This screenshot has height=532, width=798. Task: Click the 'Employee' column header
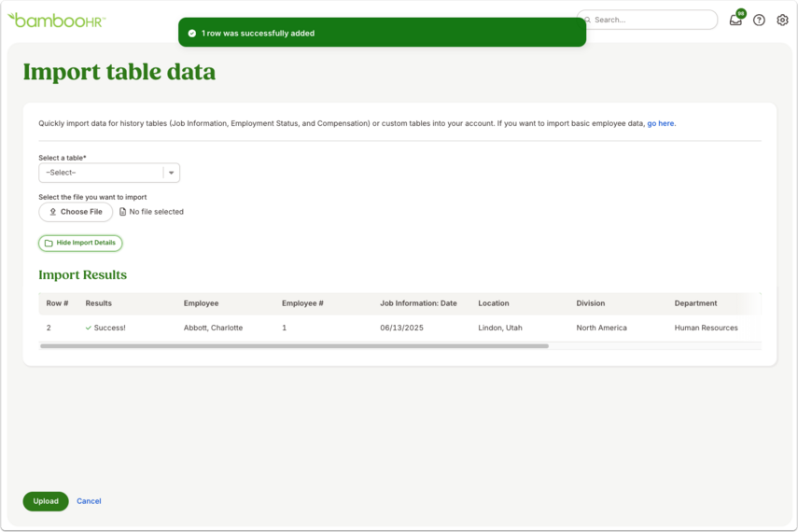201,303
